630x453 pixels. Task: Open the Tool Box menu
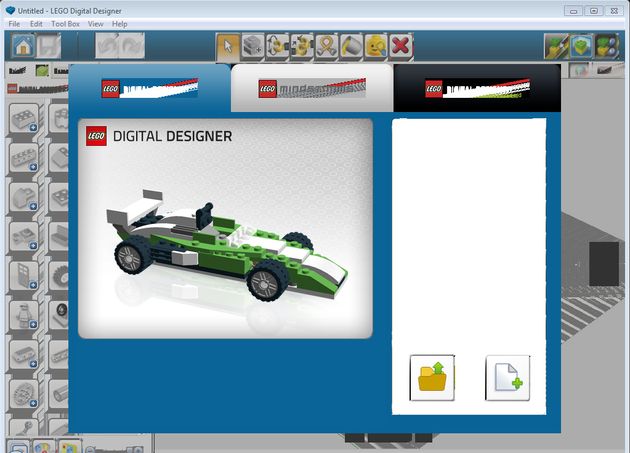pos(65,24)
